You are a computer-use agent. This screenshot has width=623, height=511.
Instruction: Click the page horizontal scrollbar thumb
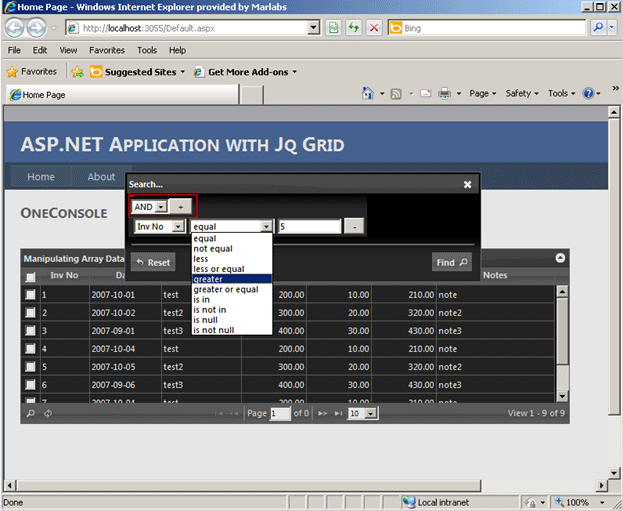coord(249,485)
